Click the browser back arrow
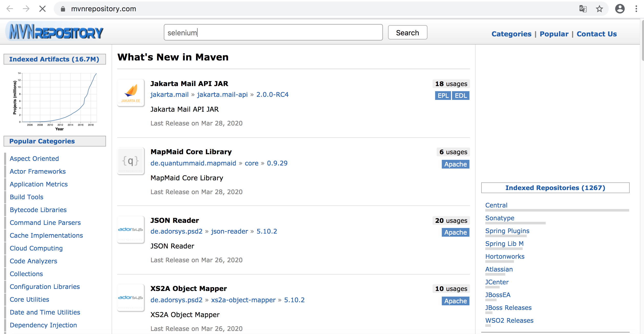The height and width of the screenshot is (334, 644). coord(10,9)
